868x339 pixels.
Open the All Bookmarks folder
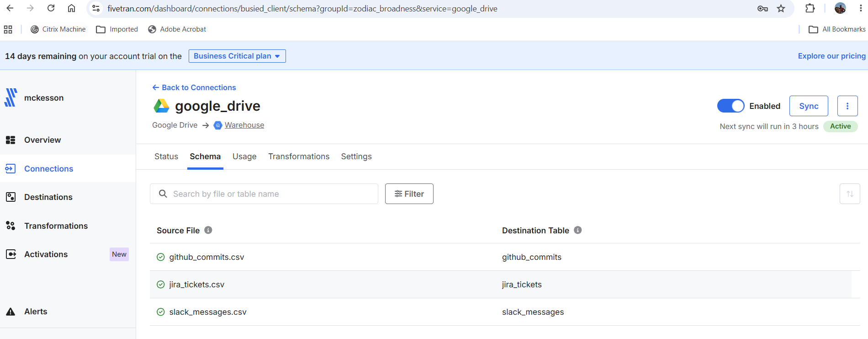(x=837, y=29)
